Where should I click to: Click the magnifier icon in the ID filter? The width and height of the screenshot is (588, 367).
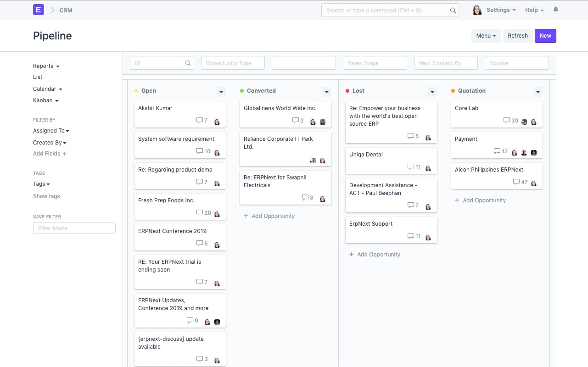[188, 62]
